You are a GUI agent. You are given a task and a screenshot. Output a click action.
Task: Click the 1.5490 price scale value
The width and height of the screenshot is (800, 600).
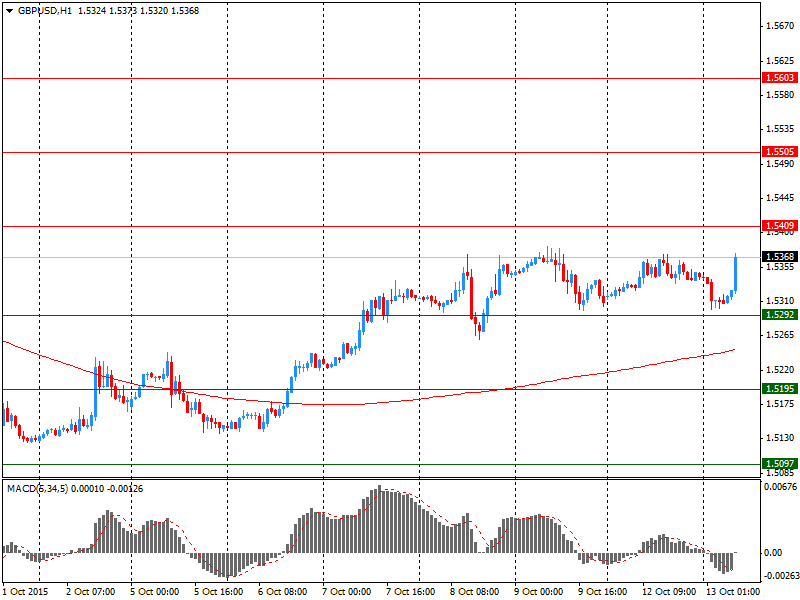pos(781,163)
